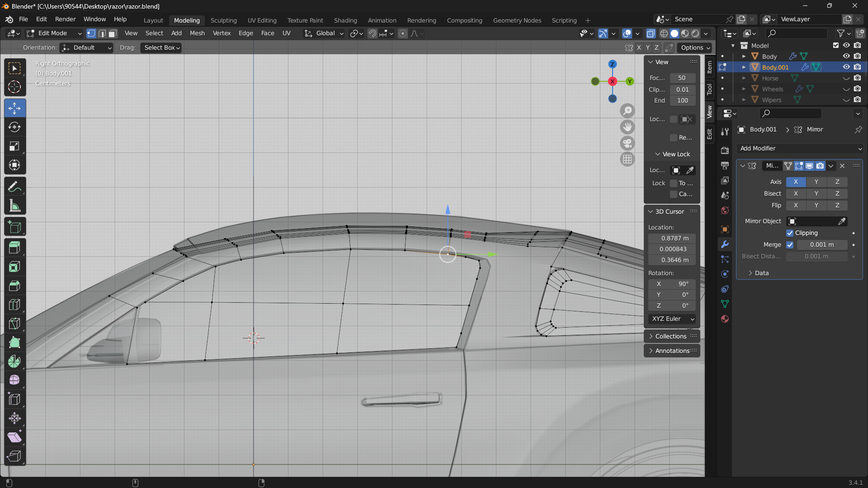Viewport: 868px width, 488px height.
Task: Open the Mesh menu
Action: (197, 33)
